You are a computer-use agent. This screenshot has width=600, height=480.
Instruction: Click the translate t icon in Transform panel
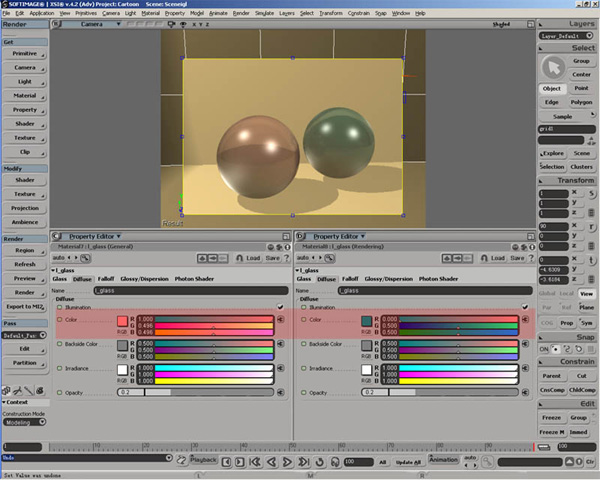(x=592, y=260)
